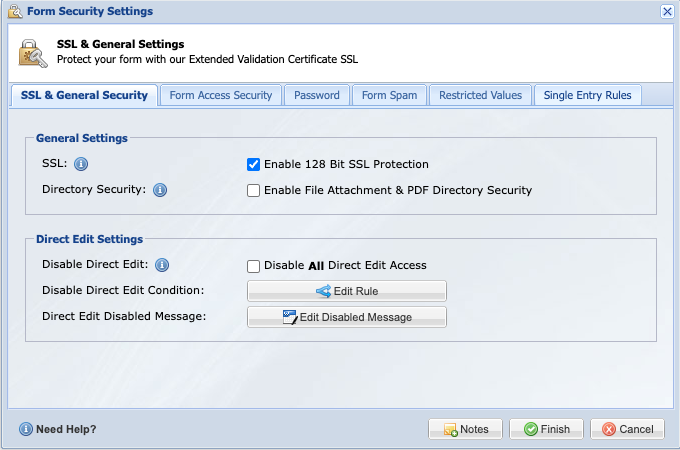Click the Directory Security info icon
Screen dimensions: 680x450
[160, 190]
